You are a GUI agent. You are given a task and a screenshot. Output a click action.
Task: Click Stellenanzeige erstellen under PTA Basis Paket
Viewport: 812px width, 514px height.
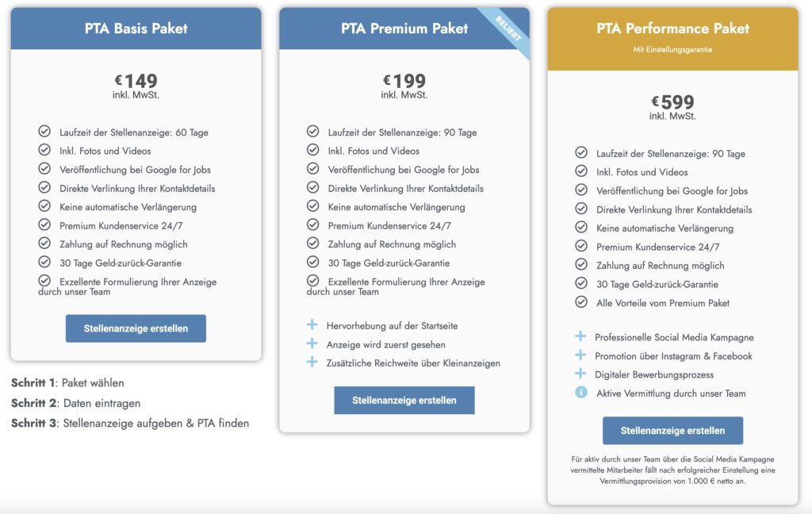(x=136, y=328)
